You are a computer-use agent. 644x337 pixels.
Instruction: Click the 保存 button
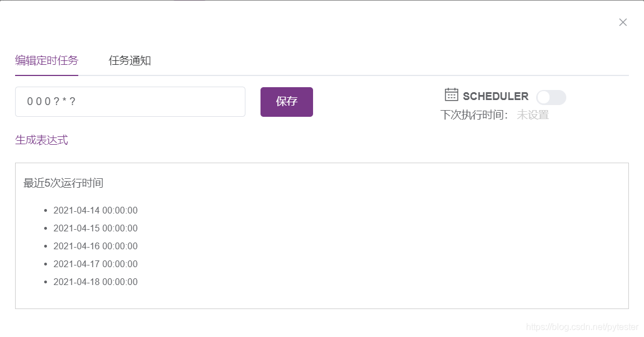287,102
